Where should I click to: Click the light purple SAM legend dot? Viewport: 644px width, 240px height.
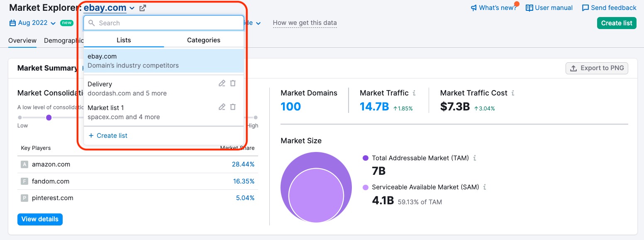[x=366, y=187]
